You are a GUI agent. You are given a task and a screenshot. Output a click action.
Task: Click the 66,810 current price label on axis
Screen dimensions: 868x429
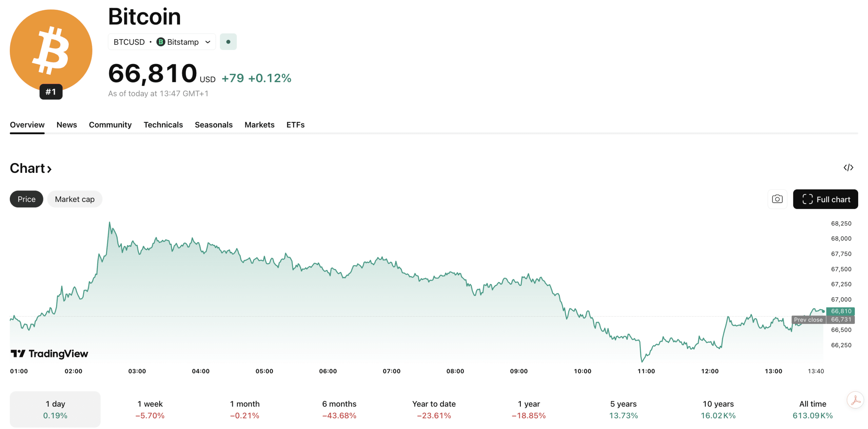click(841, 311)
